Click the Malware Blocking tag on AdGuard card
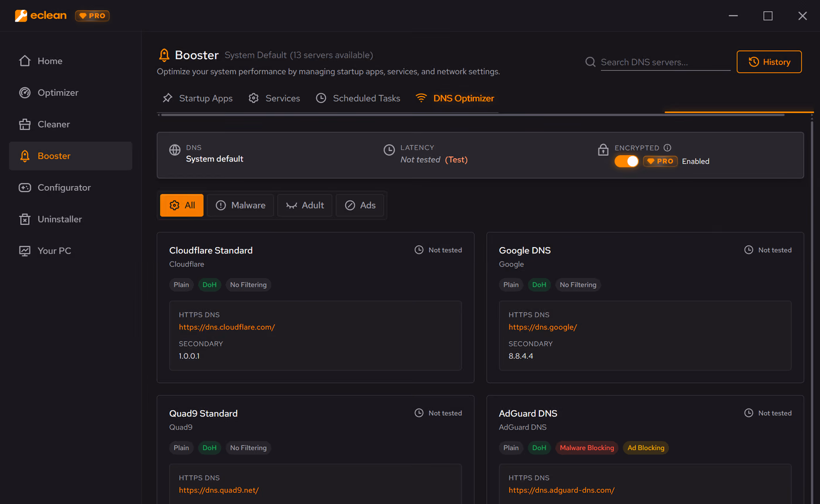 pyautogui.click(x=587, y=448)
